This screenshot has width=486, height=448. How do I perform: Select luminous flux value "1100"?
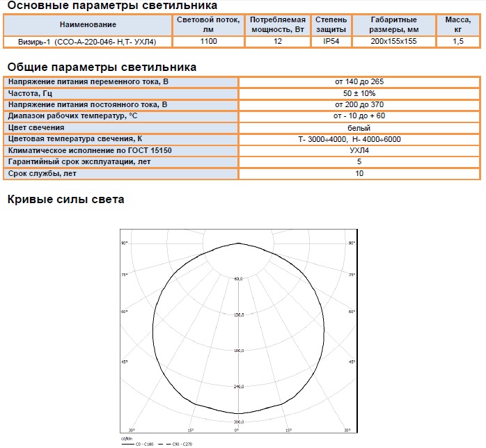[208, 41]
